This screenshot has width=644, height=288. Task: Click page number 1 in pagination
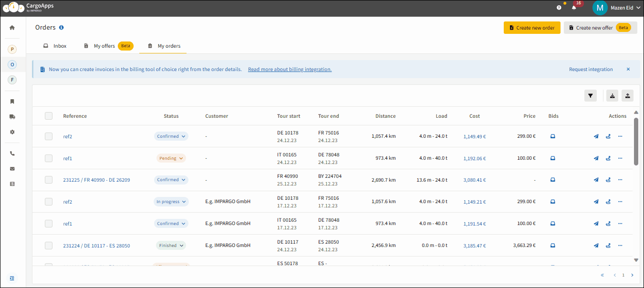pos(623,275)
